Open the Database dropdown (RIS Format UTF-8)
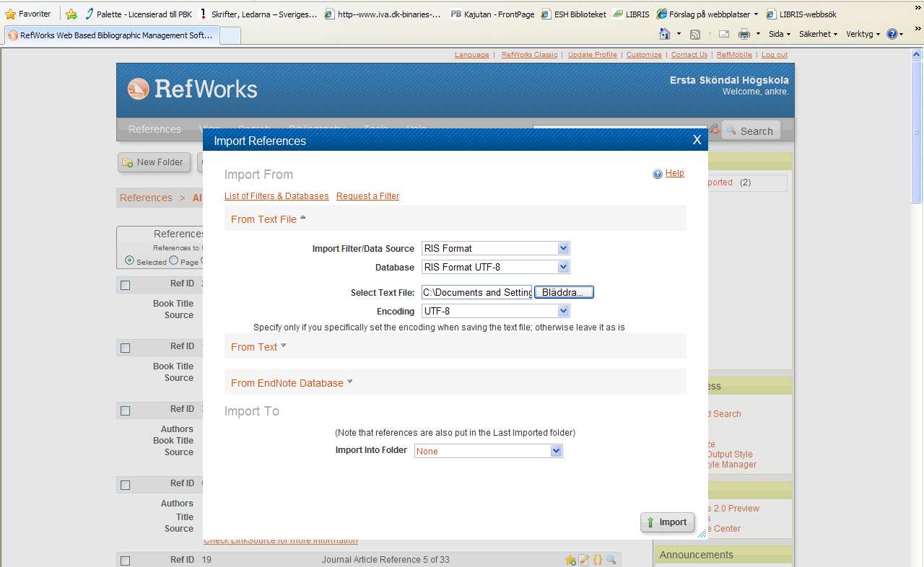The height and width of the screenshot is (567, 924). click(495, 267)
